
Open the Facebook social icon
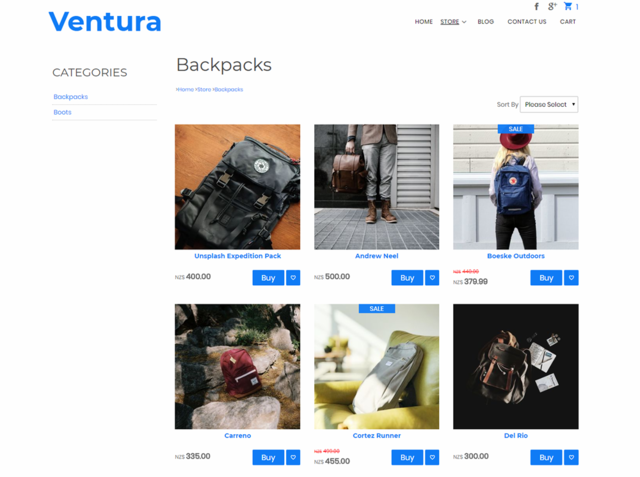pyautogui.click(x=537, y=7)
